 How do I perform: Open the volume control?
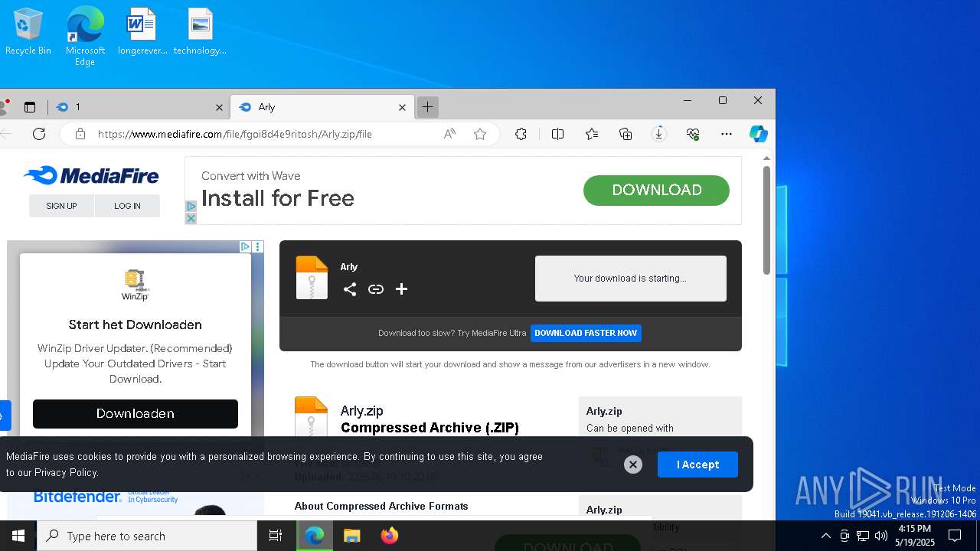(x=881, y=536)
